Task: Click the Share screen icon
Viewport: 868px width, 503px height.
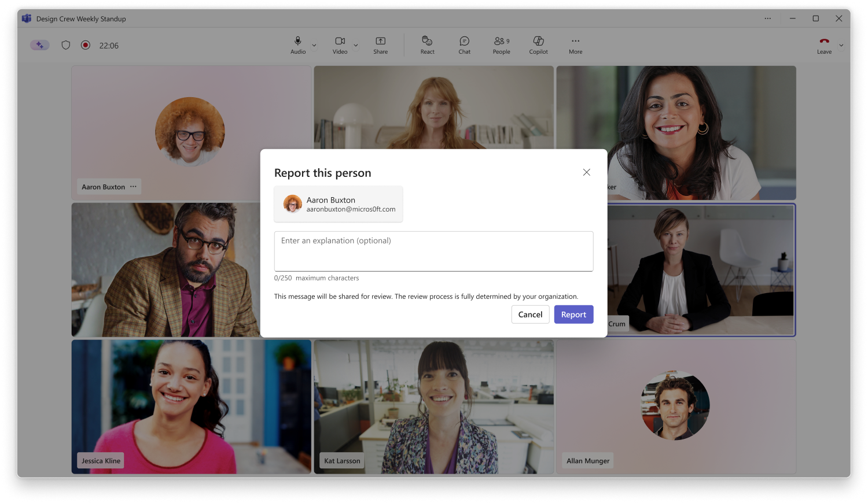Action: point(381,45)
